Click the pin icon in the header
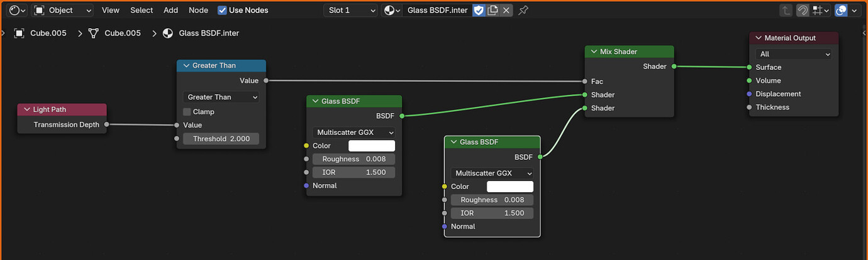 (523, 10)
